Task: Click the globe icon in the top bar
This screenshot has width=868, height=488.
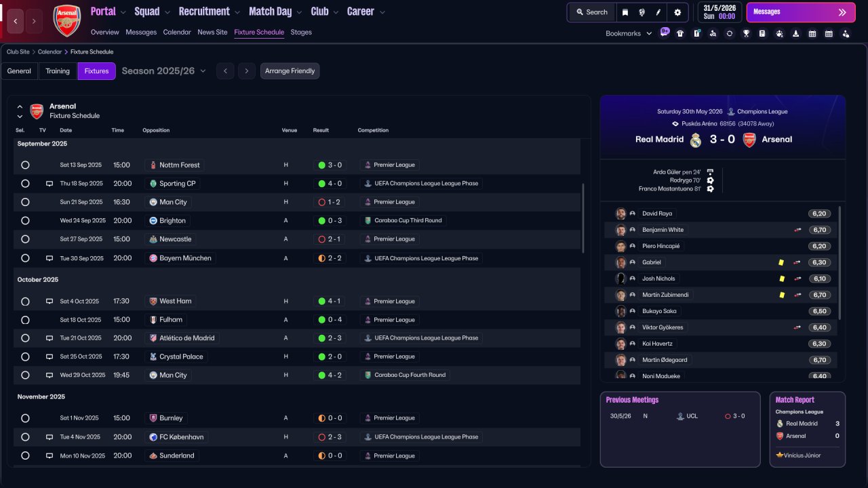Action: [642, 12]
